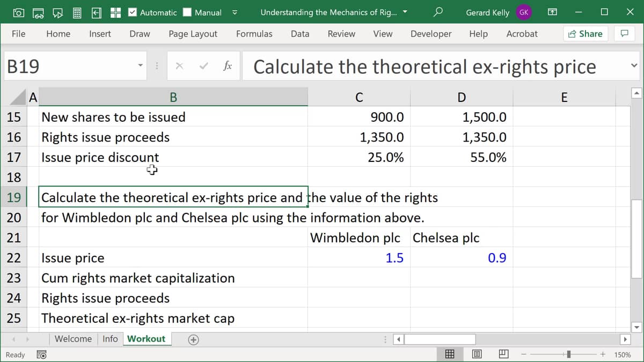Click the cancel X in formula bar
Screen dimensions: 644x362
(x=179, y=66)
